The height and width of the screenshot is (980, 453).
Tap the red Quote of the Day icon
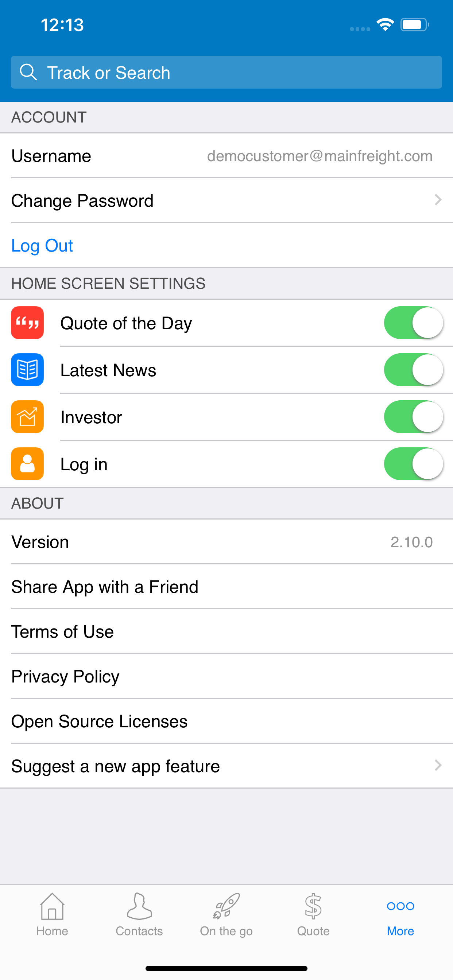pyautogui.click(x=27, y=323)
